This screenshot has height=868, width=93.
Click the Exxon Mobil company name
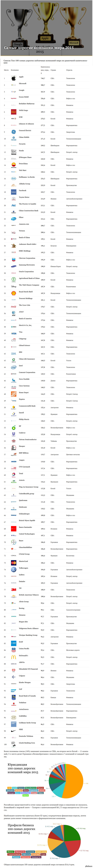tap(24, 97)
